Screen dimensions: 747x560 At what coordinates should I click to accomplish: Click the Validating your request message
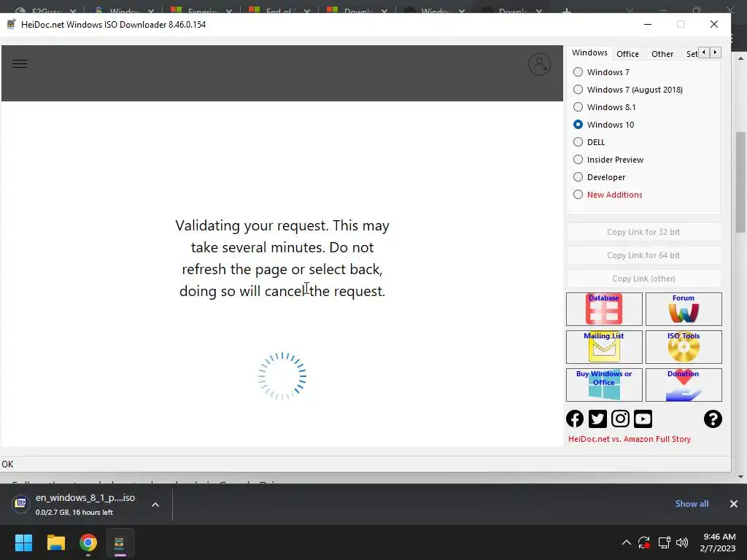click(282, 258)
